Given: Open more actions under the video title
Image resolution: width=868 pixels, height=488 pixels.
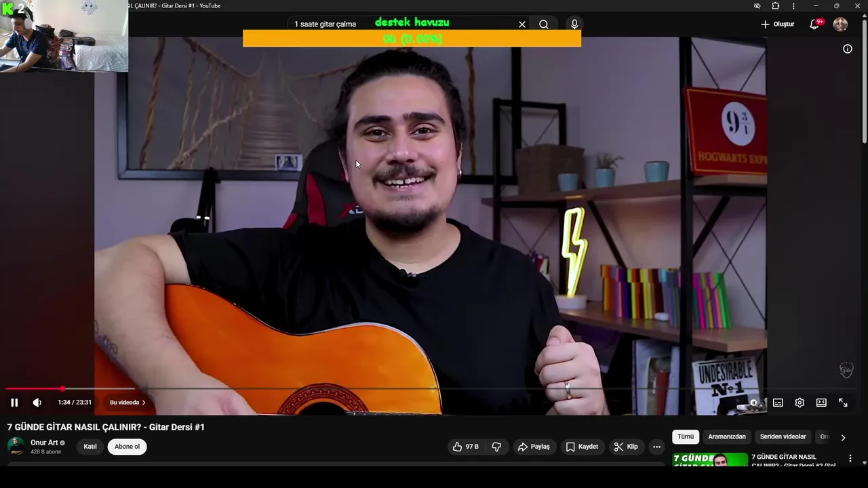Looking at the screenshot, I should (x=656, y=447).
